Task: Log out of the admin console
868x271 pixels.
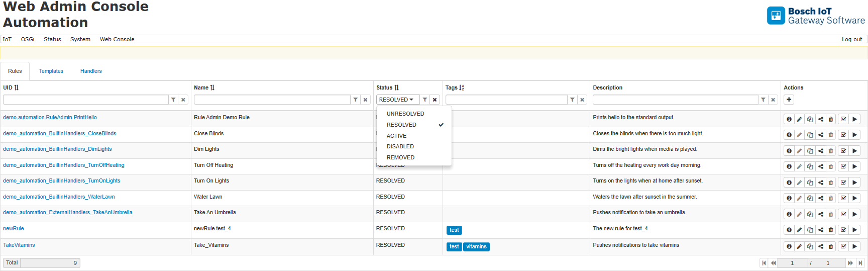Action: click(852, 39)
